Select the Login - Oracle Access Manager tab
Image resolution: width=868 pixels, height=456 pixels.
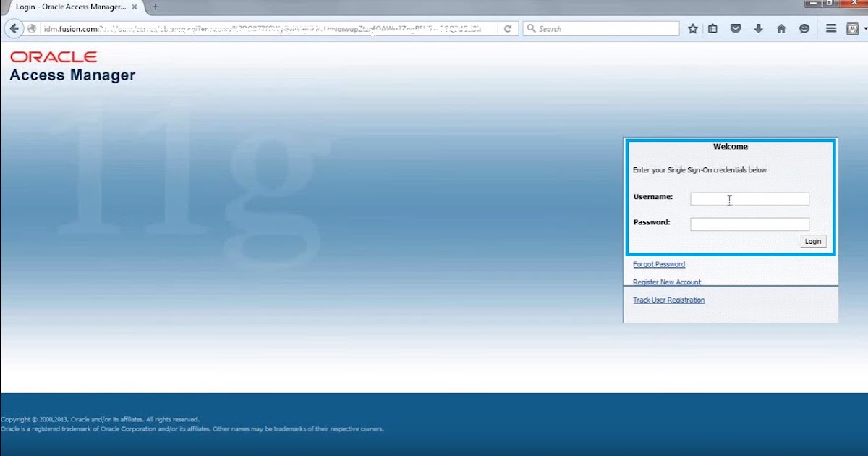(x=69, y=7)
